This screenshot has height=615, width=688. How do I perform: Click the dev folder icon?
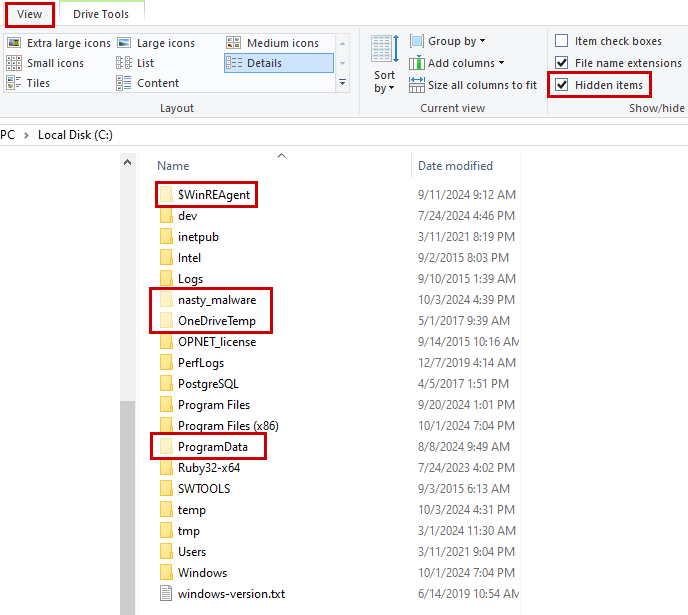click(166, 215)
